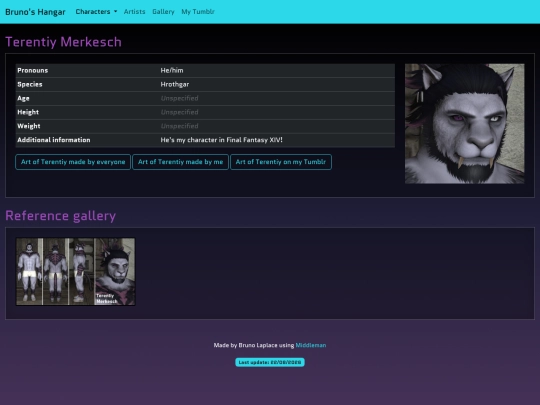540x405 pixels.
Task: Expand the Characters dropdown menu
Action: pos(96,12)
